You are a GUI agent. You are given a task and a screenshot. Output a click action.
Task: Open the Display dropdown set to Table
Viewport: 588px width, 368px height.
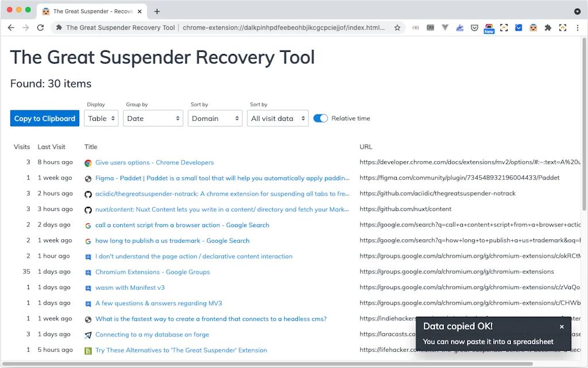coord(101,118)
